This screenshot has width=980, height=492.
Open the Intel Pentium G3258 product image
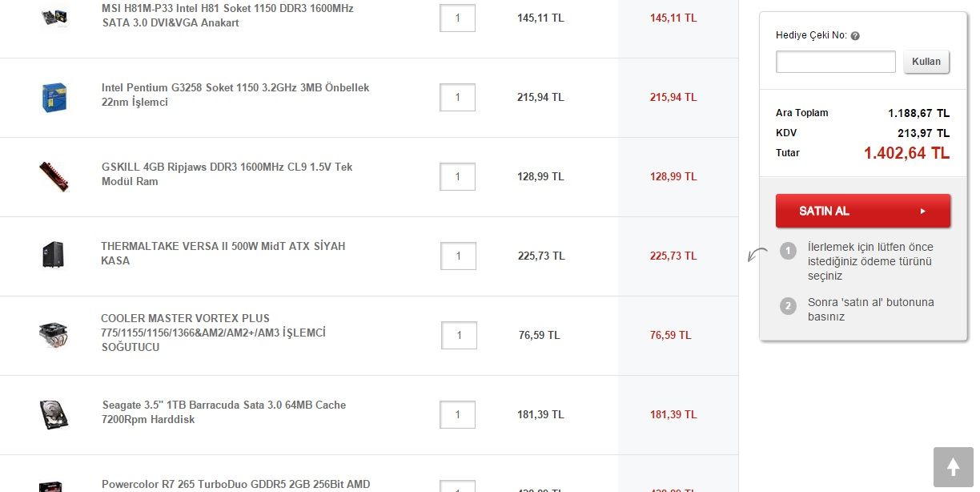54,97
